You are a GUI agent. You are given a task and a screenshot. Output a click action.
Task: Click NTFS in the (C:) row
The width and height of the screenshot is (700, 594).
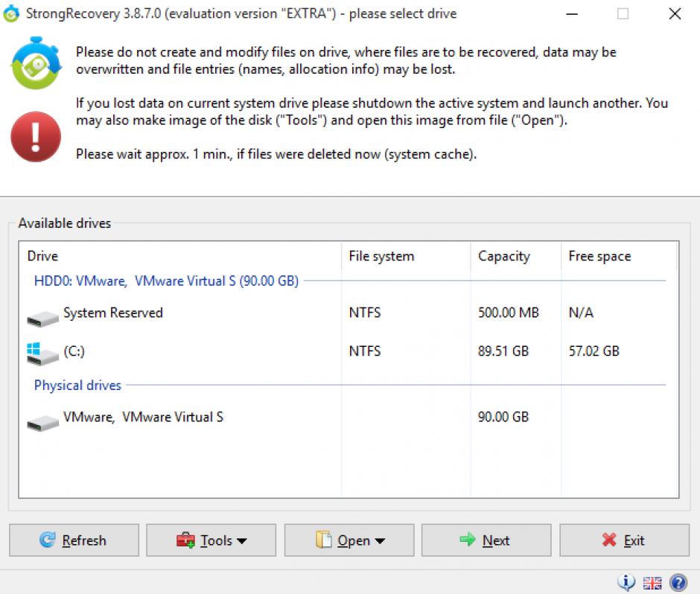365,351
